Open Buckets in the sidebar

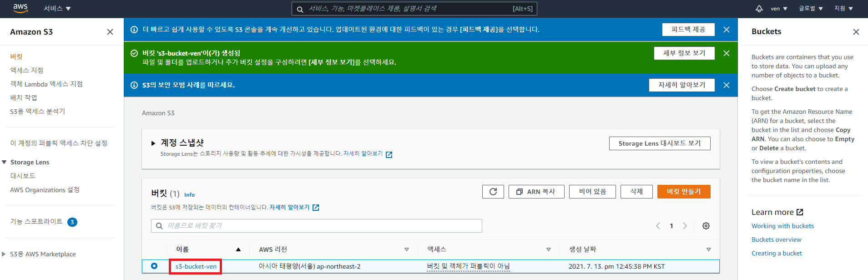[16, 57]
